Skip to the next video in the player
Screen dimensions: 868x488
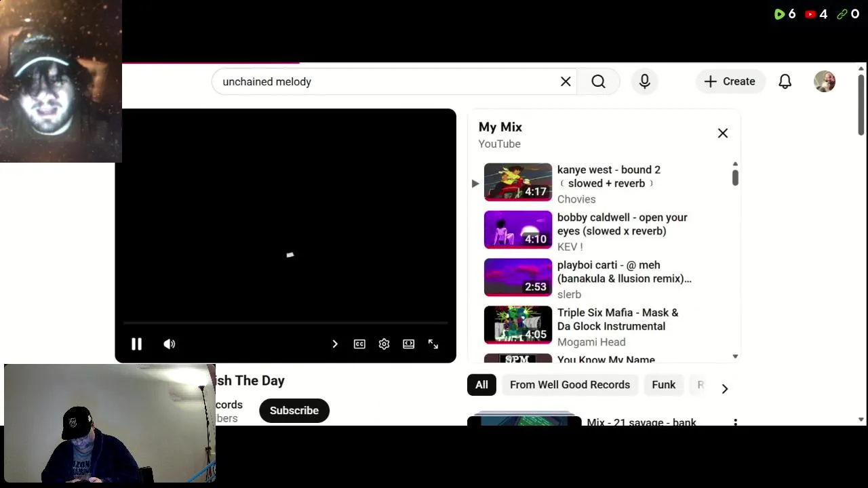tap(335, 344)
